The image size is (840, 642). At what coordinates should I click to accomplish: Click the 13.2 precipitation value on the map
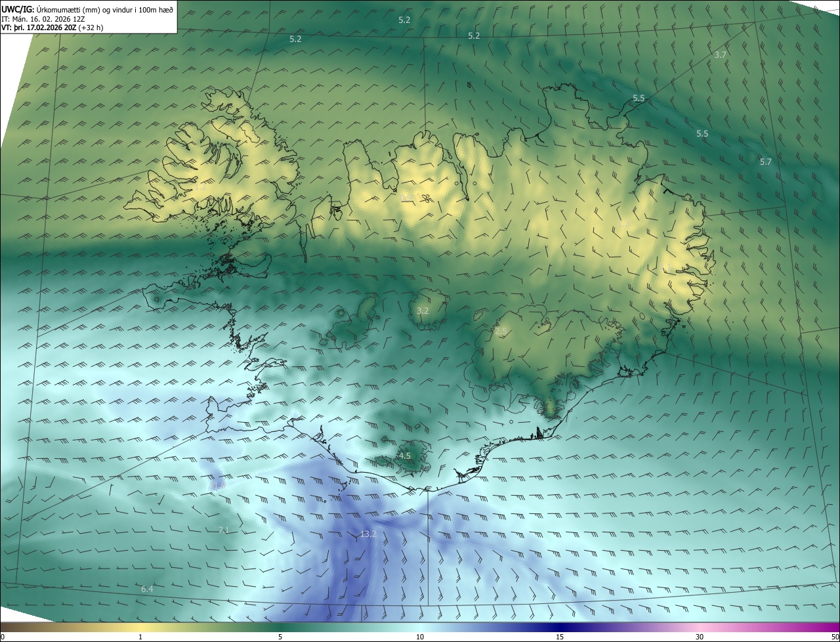(x=368, y=534)
